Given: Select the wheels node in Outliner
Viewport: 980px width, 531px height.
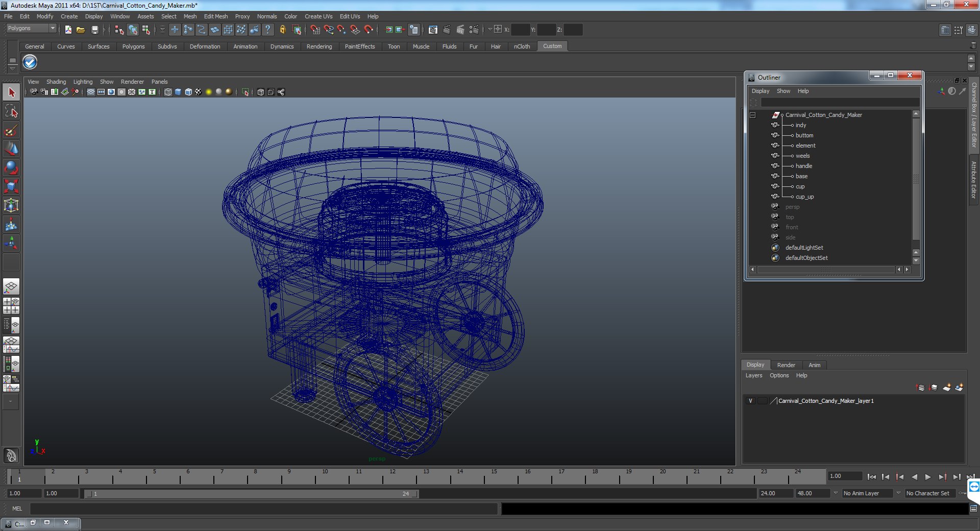Looking at the screenshot, I should (x=802, y=156).
